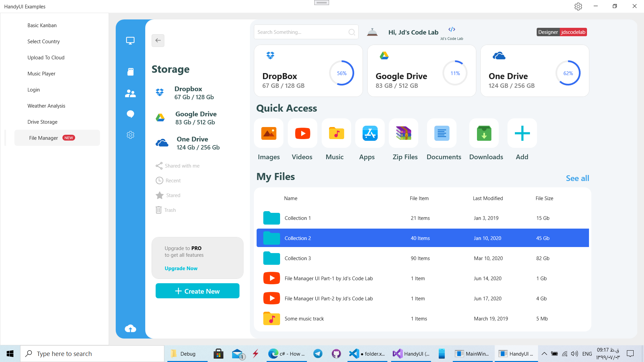The image size is (644, 362).
Task: Click the Dropbox logo in the DropBox card
Action: [270, 55]
